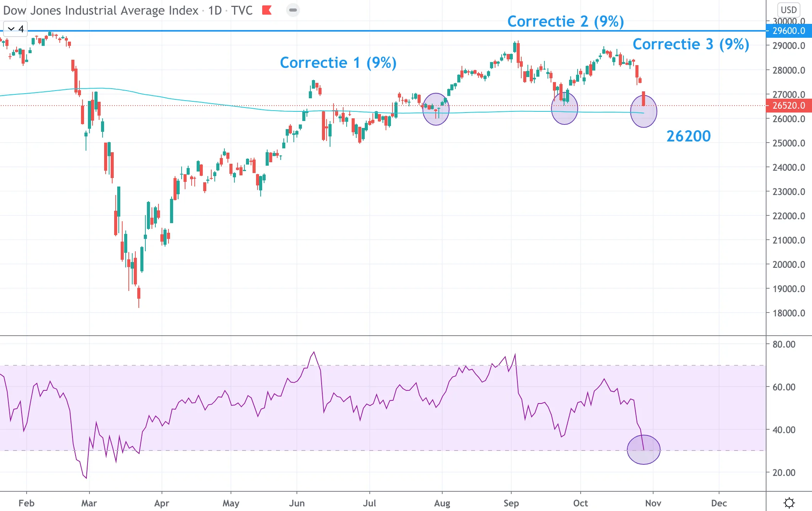Select the purple ellipse near the Aug pullback
Screen dimensions: 812x511
(x=436, y=109)
